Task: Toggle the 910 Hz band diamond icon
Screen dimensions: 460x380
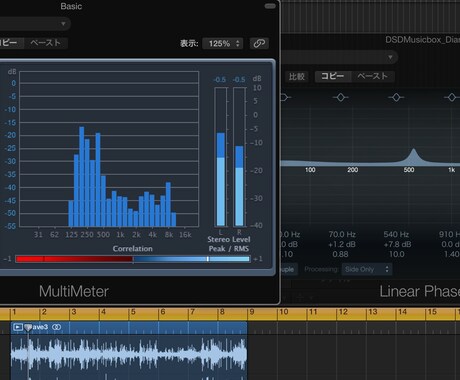Action: pyautogui.click(x=452, y=97)
